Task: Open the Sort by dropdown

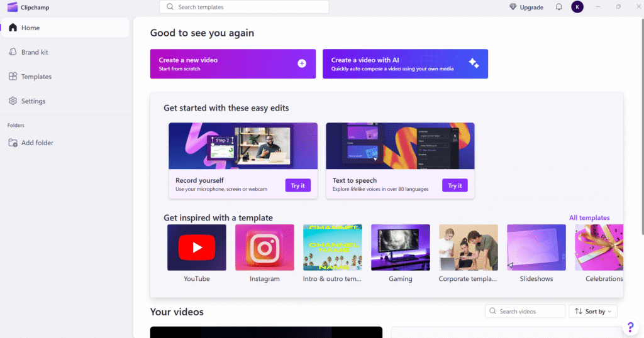Action: point(593,311)
